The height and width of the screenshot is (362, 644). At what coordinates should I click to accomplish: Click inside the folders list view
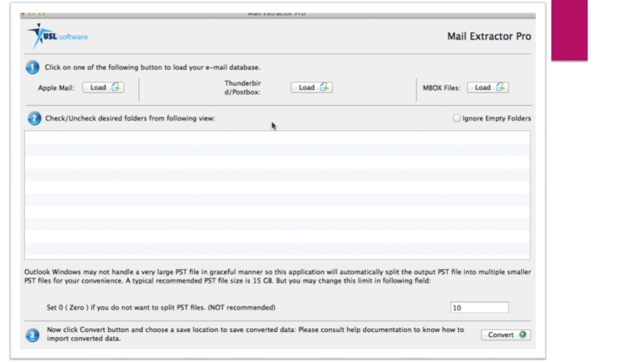(277, 195)
